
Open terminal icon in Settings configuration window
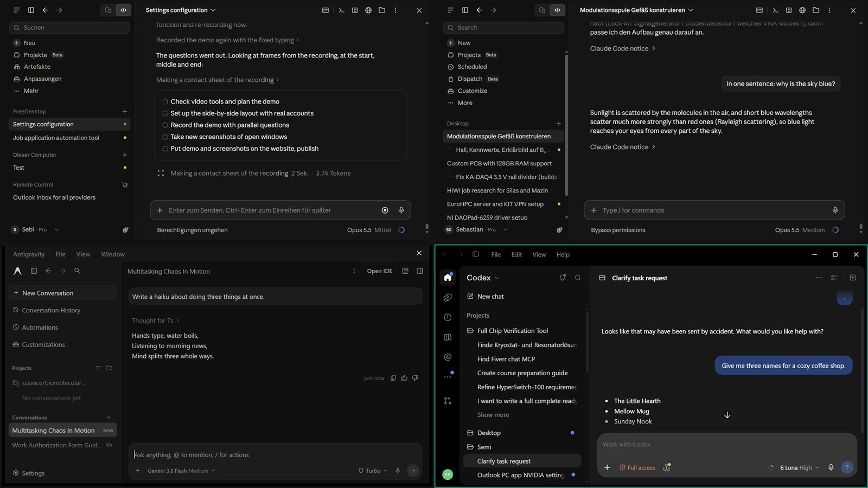[341, 10]
